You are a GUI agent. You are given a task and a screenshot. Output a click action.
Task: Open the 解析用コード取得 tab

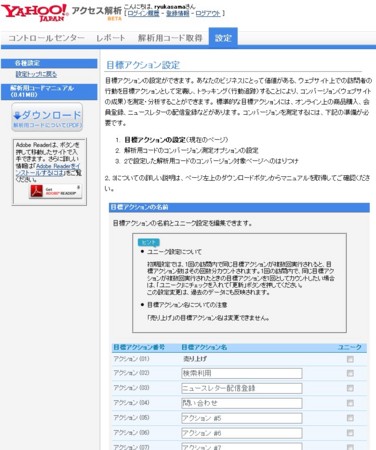coord(170,38)
